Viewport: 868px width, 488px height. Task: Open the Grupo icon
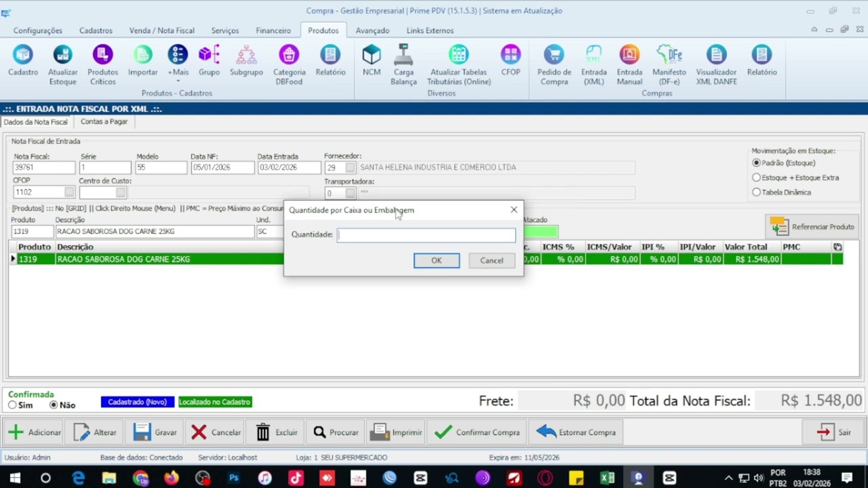[209, 61]
